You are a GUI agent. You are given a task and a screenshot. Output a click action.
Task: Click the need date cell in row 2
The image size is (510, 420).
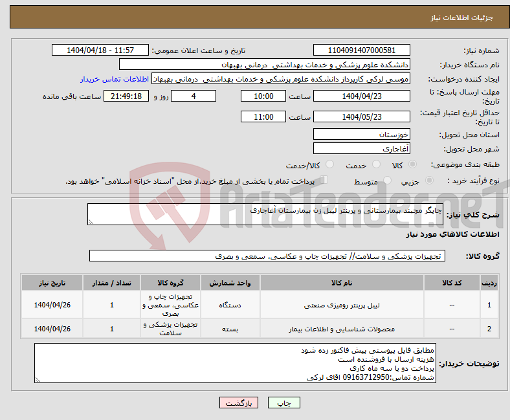click(52, 329)
